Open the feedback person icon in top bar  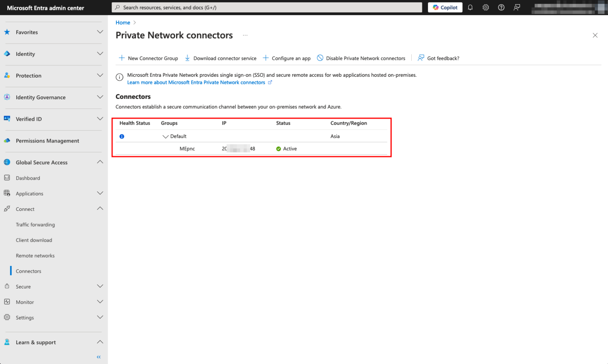(517, 7)
